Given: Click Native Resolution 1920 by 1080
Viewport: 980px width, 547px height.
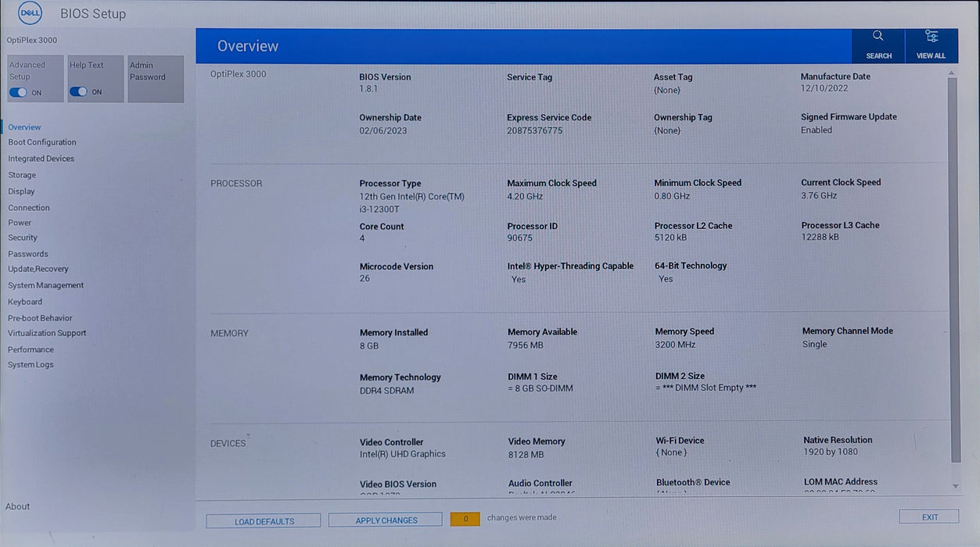Looking at the screenshot, I should click(831, 452).
